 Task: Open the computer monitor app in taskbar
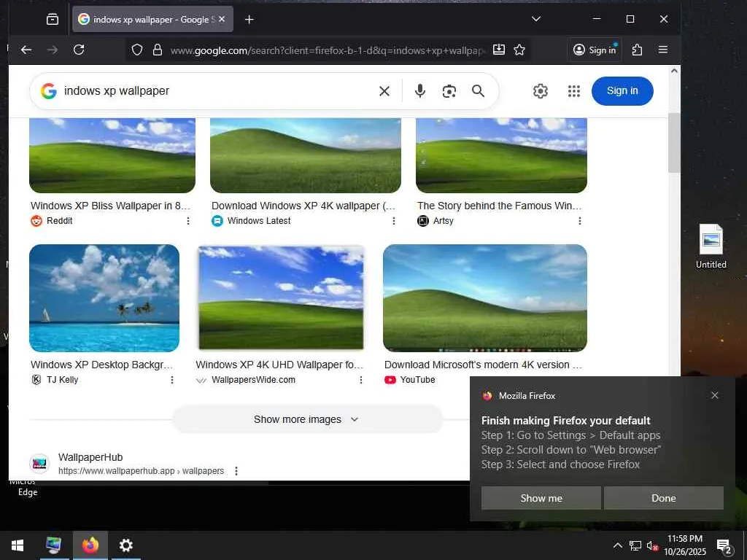tap(53, 545)
